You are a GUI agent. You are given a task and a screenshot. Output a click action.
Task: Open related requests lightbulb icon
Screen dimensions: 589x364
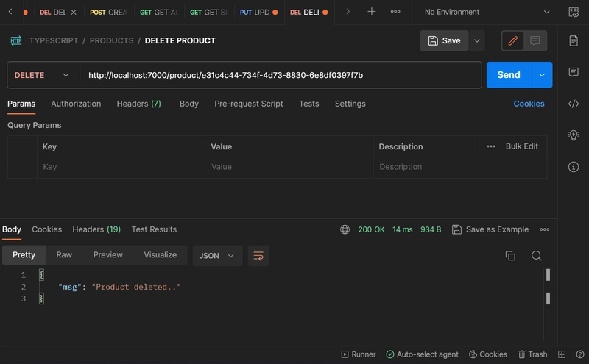574,135
